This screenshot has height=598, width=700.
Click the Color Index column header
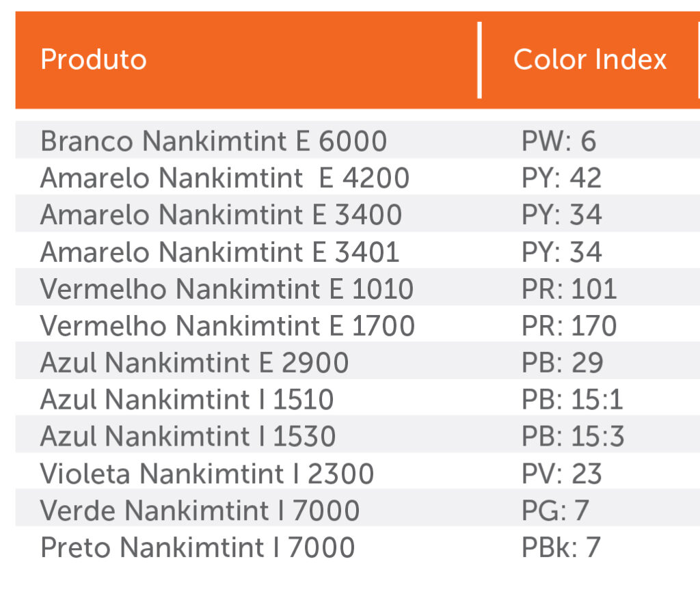pyautogui.click(x=590, y=59)
